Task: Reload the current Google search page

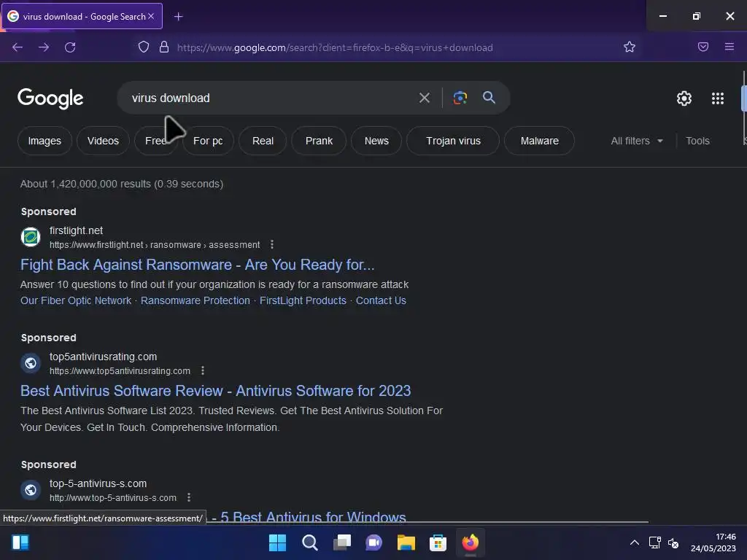Action: tap(70, 47)
